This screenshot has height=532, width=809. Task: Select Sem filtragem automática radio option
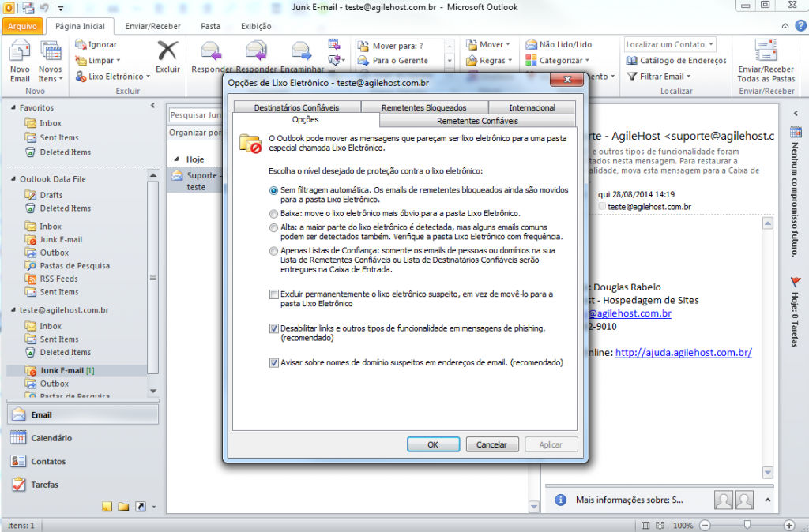[x=273, y=190]
